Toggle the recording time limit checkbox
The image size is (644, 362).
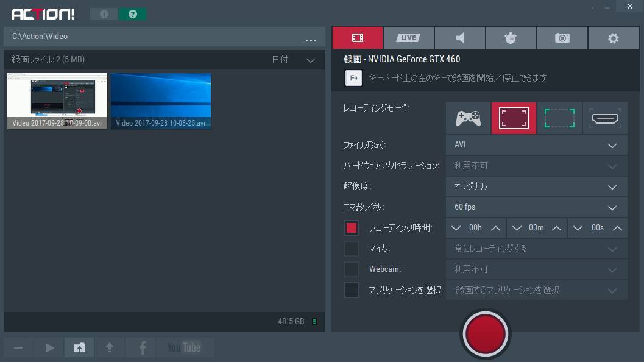[x=352, y=228]
